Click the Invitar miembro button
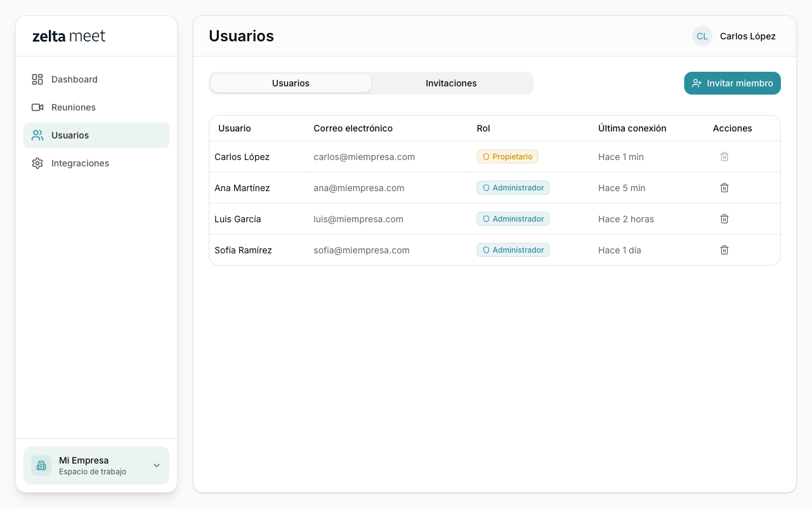The image size is (812, 508). click(x=732, y=83)
